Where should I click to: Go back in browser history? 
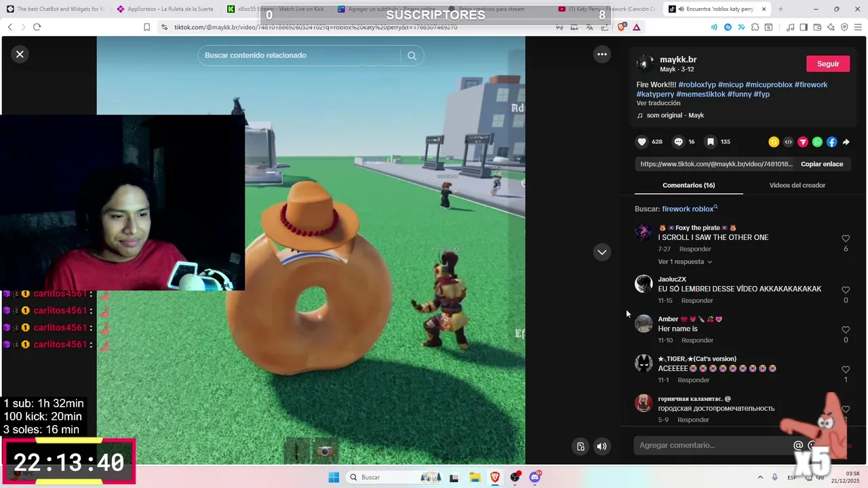click(9, 27)
